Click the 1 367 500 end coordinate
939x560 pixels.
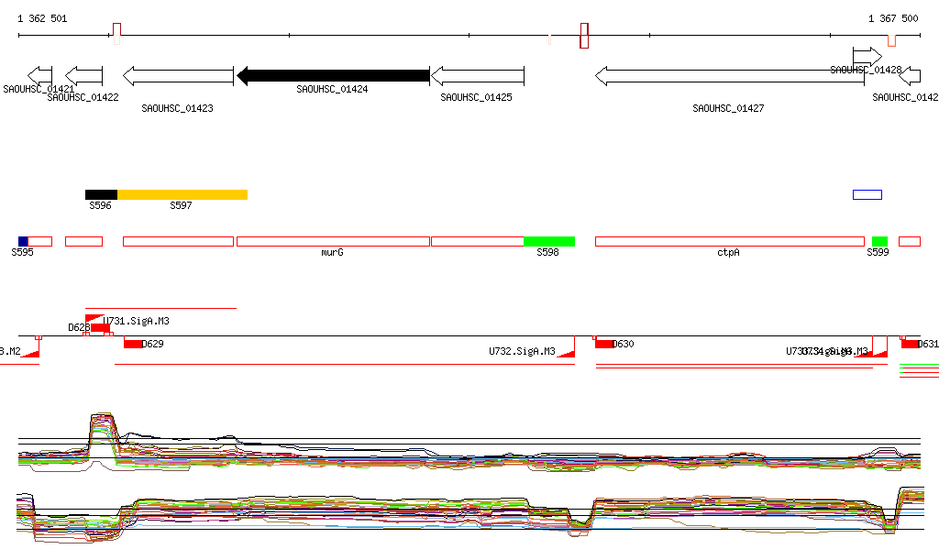tap(893, 18)
